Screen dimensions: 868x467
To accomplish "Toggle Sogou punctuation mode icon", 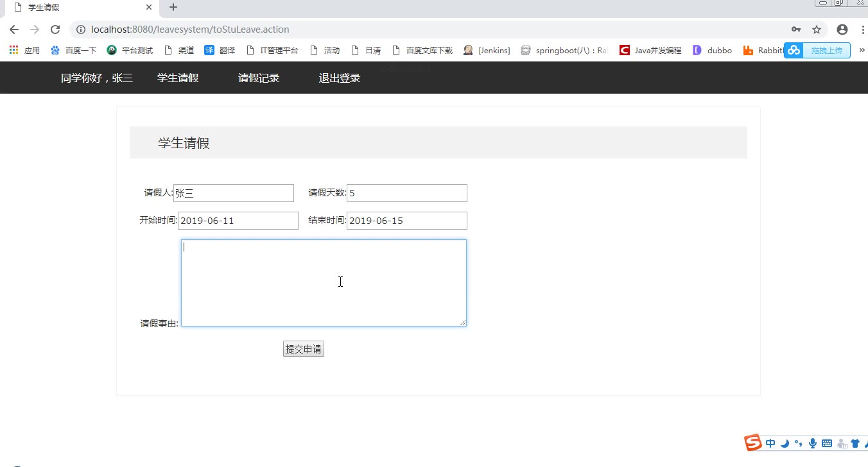I will click(798, 443).
